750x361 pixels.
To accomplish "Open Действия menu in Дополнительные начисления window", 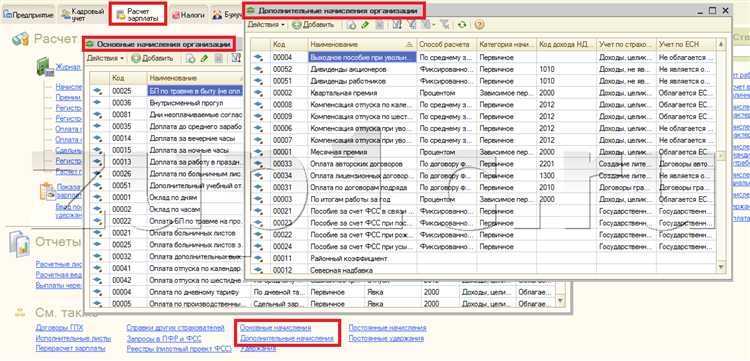I will [x=266, y=24].
